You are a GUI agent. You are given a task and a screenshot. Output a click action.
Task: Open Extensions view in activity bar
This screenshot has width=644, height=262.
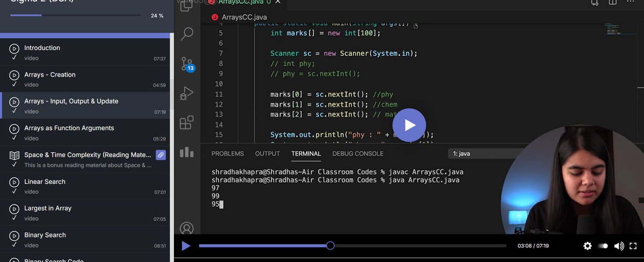186,123
